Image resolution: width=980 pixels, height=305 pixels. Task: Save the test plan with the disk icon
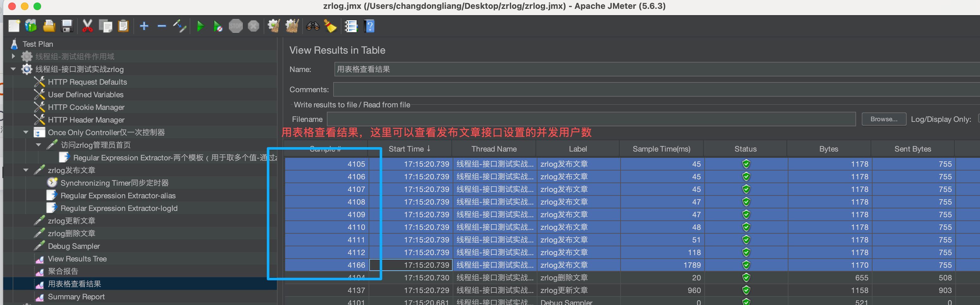(x=67, y=26)
